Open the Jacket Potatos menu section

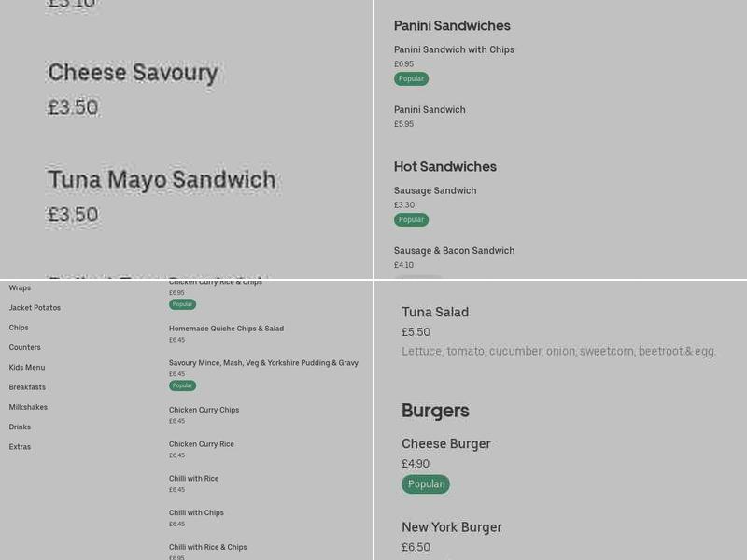point(33,307)
